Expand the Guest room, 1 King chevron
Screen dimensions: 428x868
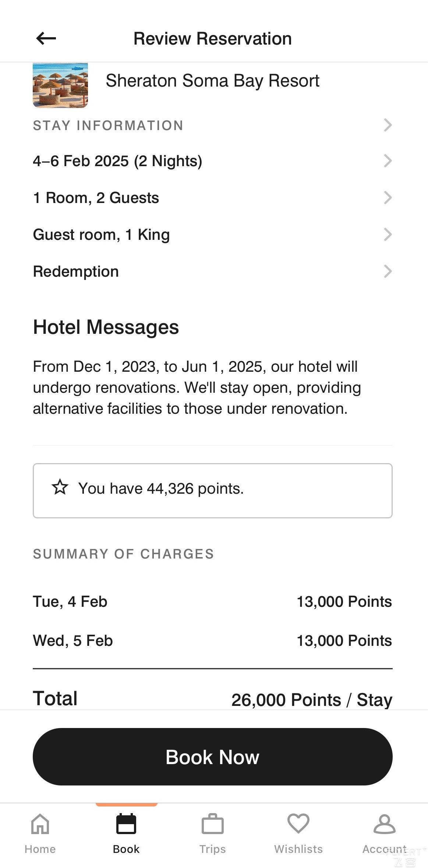(x=388, y=234)
